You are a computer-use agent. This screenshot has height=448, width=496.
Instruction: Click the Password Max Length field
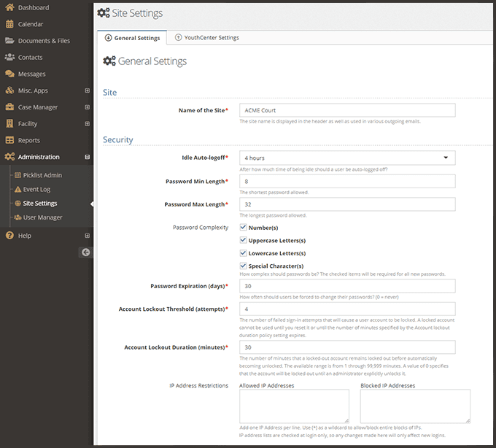(347, 204)
